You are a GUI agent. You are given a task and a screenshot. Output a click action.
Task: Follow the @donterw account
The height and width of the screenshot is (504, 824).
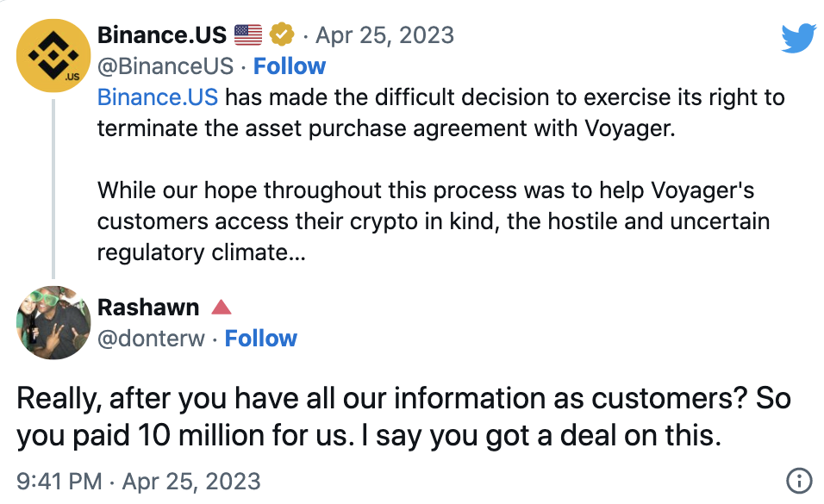[260, 339]
